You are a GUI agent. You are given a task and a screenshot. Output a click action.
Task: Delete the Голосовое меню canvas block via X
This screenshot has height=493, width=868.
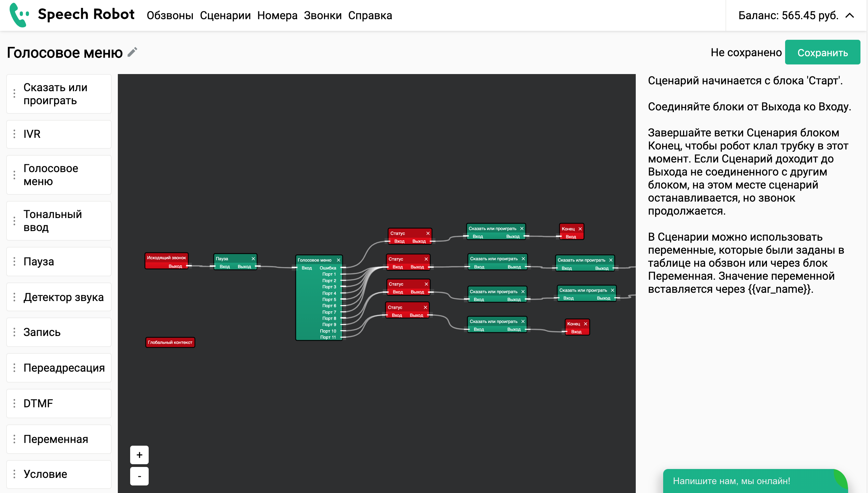pyautogui.click(x=338, y=260)
